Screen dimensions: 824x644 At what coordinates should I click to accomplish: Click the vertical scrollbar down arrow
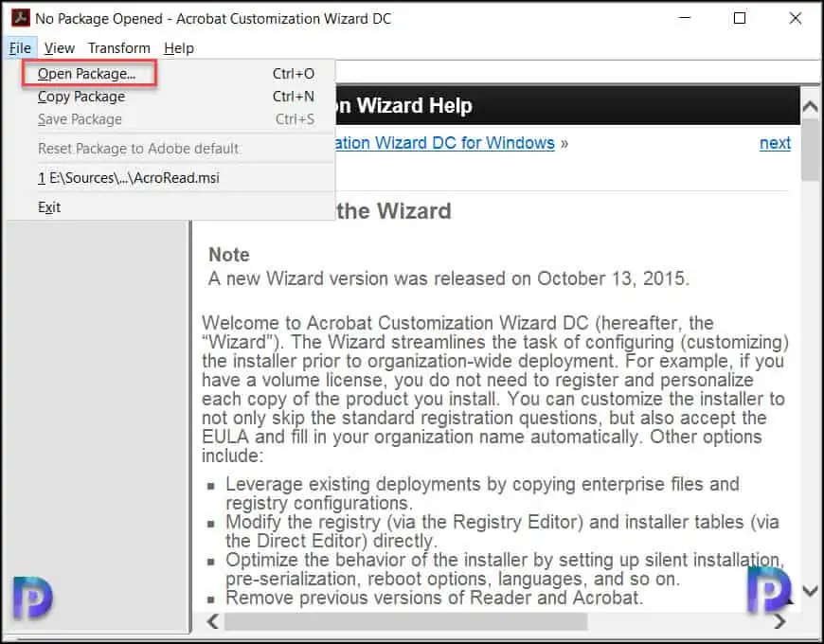(810, 591)
